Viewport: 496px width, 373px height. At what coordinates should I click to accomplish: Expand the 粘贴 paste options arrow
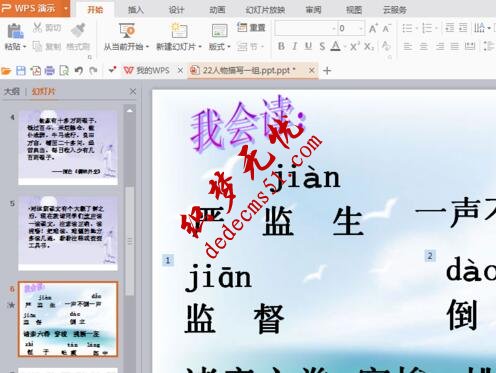(25, 47)
